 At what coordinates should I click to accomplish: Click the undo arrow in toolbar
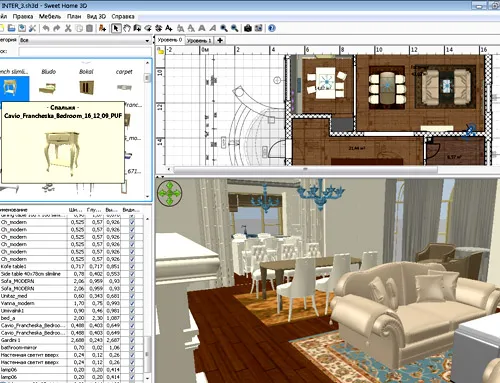pos(46,28)
